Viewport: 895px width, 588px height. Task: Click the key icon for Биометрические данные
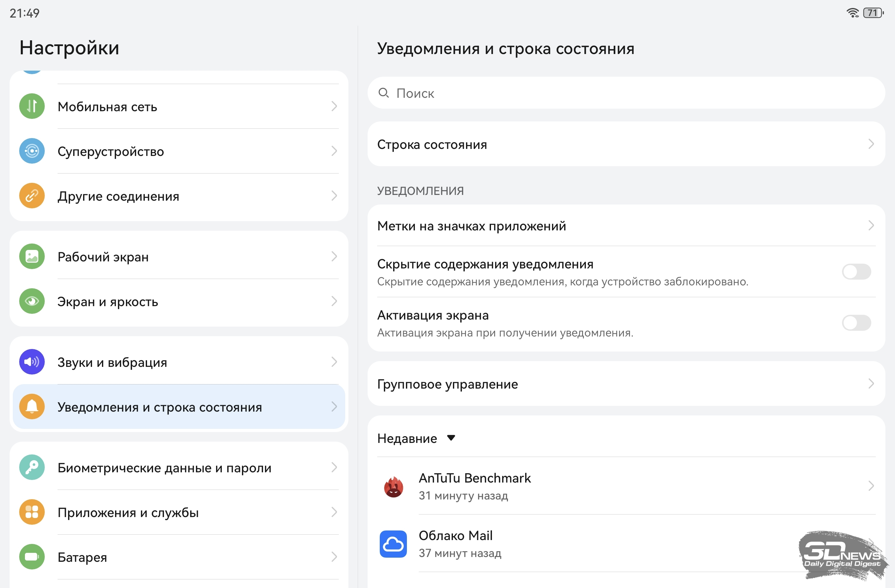click(32, 467)
